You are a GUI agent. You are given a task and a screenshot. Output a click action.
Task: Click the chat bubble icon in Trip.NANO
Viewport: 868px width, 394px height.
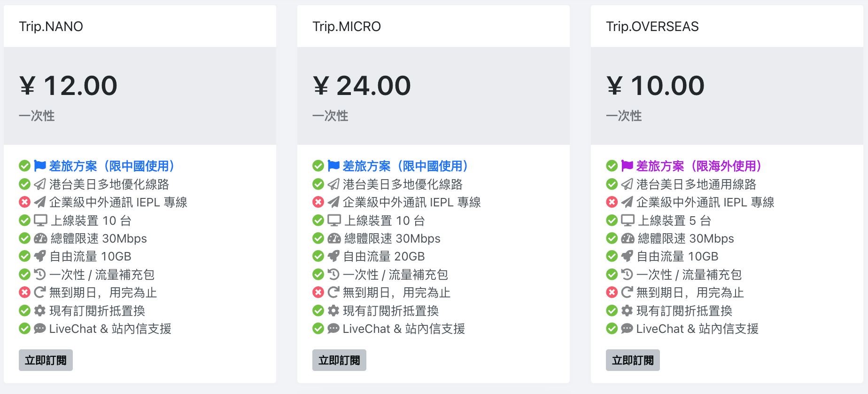[x=40, y=329]
